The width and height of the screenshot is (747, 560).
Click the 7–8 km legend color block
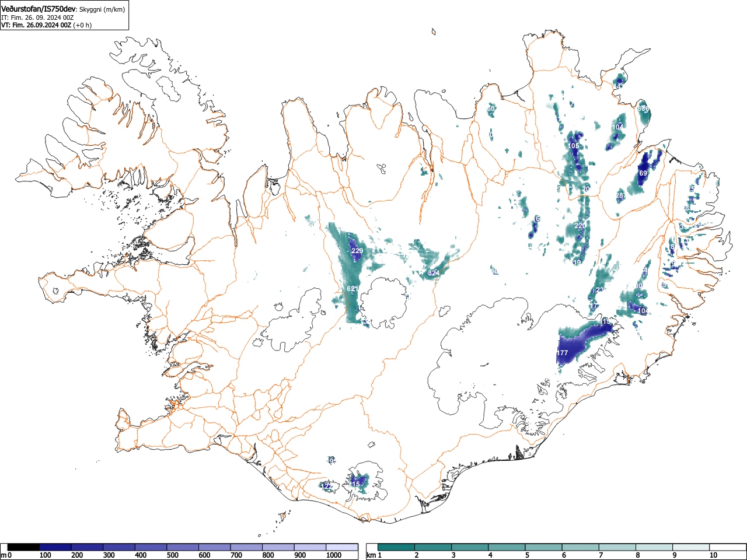click(617, 547)
